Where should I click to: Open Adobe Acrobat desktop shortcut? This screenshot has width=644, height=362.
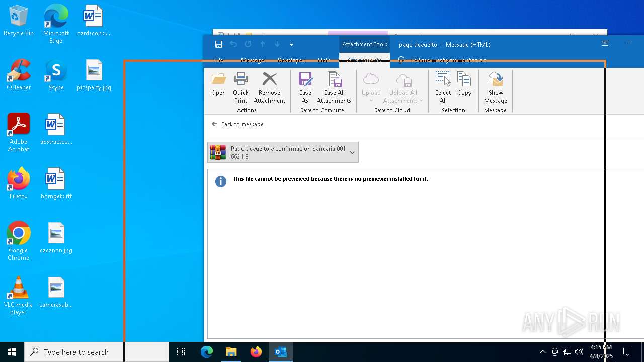[19, 133]
